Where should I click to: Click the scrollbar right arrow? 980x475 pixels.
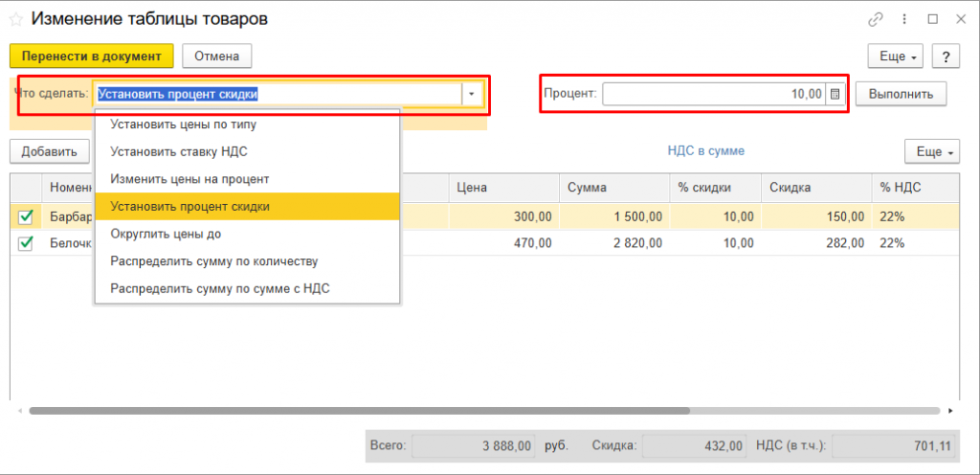pos(950,411)
